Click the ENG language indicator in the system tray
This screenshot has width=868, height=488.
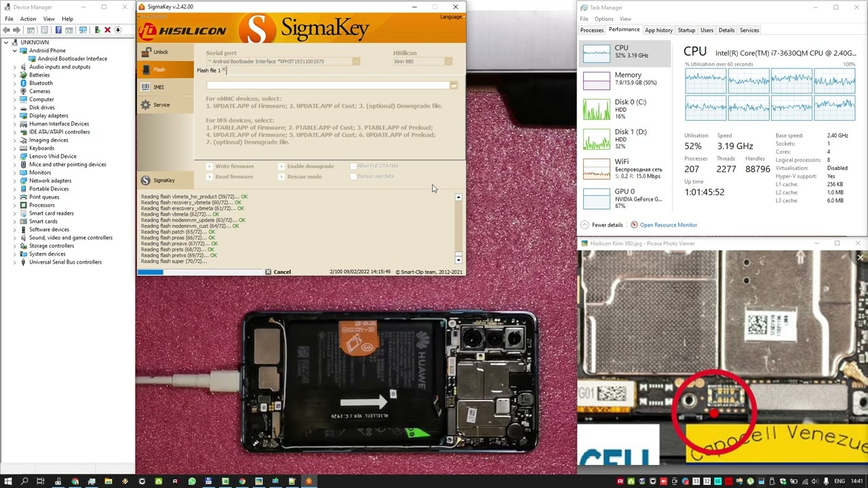[x=840, y=481]
